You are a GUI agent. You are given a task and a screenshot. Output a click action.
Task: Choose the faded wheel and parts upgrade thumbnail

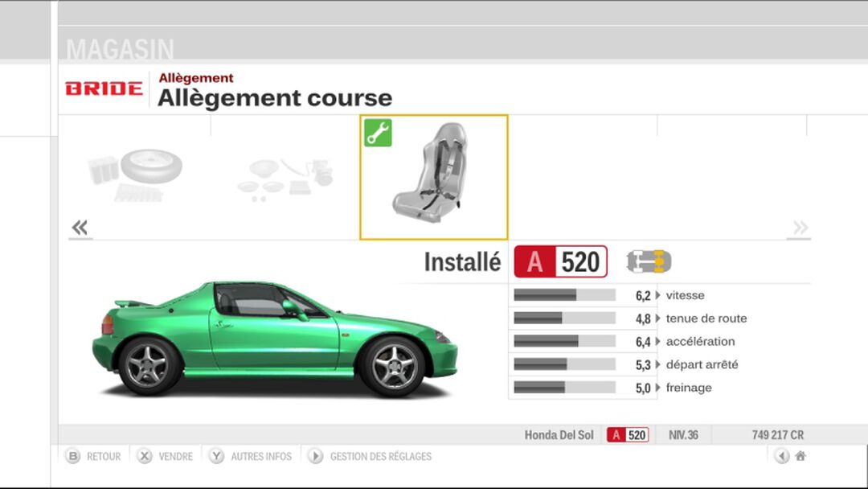[x=135, y=175]
